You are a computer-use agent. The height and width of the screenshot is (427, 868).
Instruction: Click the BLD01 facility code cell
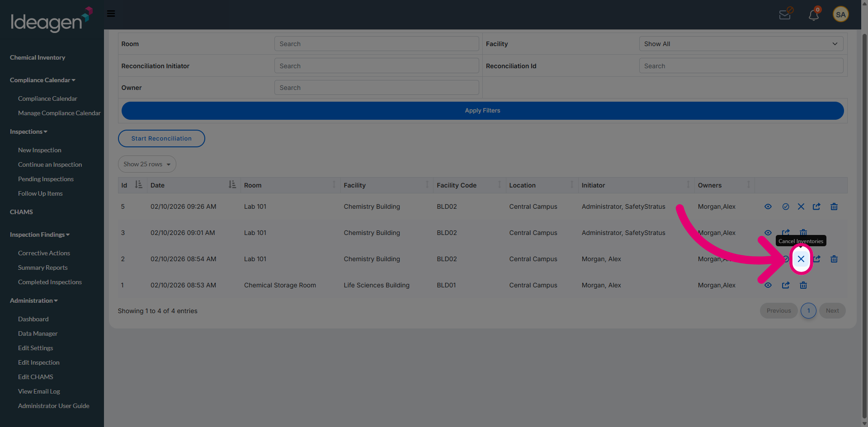446,285
